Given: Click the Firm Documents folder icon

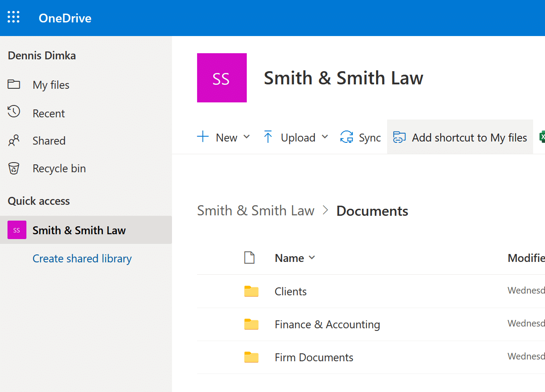Looking at the screenshot, I should click(x=251, y=357).
